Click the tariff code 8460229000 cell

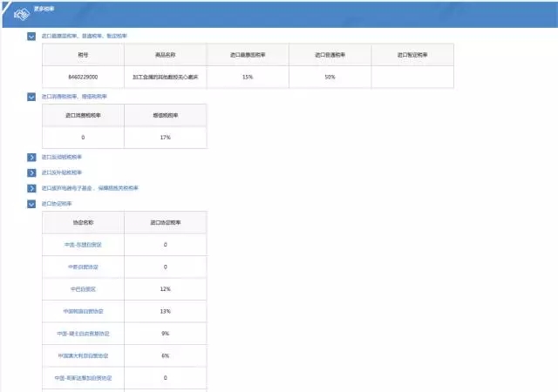coord(83,77)
